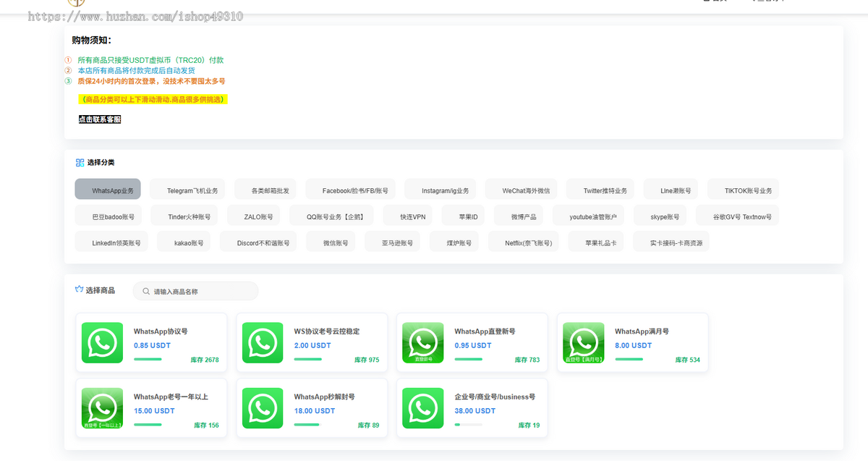Screen dimensions: 868x461
Task: Select the Twitter推特业务 category
Action: 600,190
